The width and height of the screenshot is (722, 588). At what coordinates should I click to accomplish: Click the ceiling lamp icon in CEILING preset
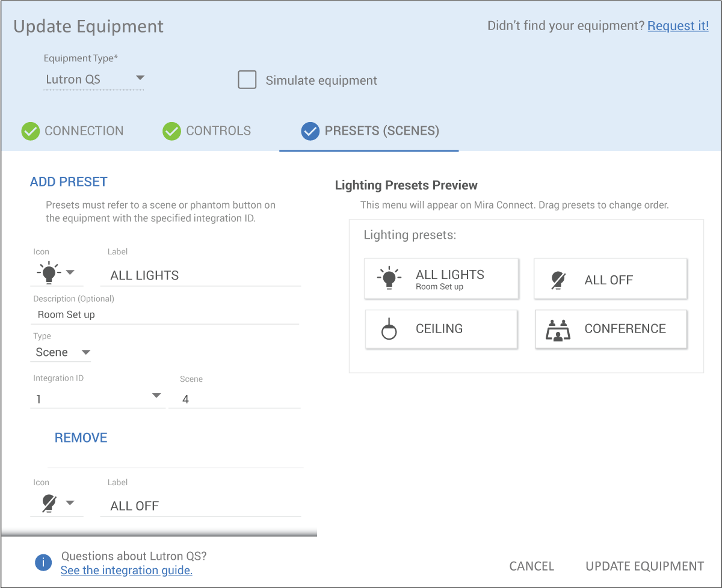(x=389, y=329)
